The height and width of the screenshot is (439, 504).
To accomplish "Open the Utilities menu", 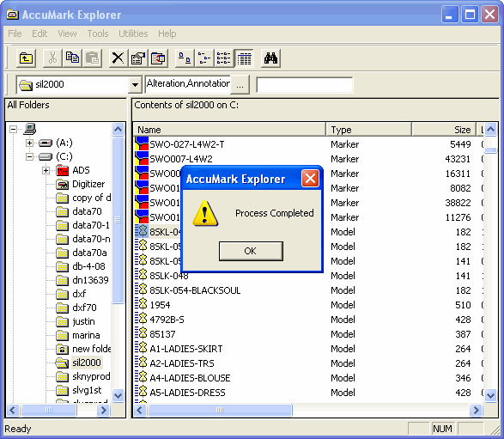I will 133,34.
